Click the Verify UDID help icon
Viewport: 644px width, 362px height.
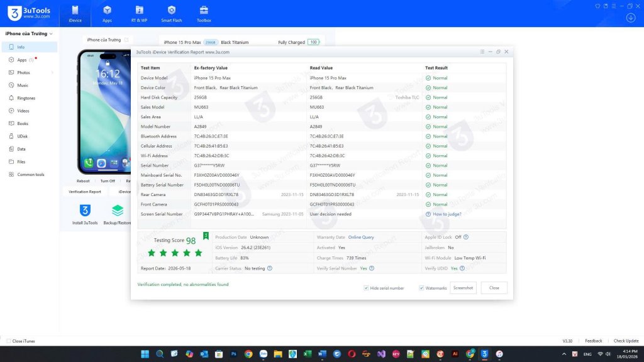pyautogui.click(x=462, y=268)
